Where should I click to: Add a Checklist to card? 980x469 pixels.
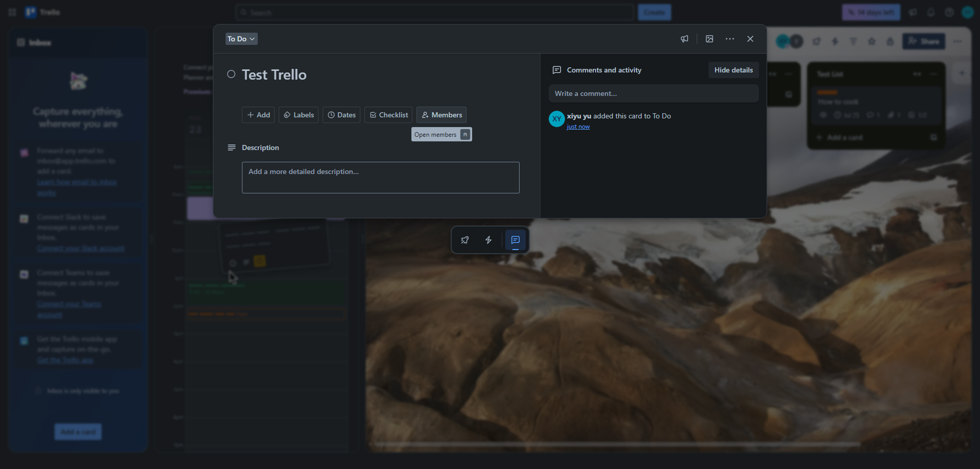tap(389, 115)
